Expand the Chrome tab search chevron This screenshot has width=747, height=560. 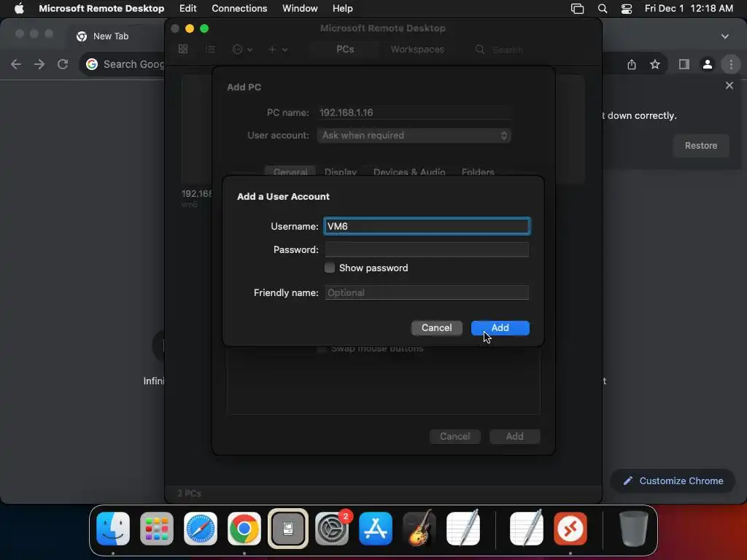pos(724,36)
